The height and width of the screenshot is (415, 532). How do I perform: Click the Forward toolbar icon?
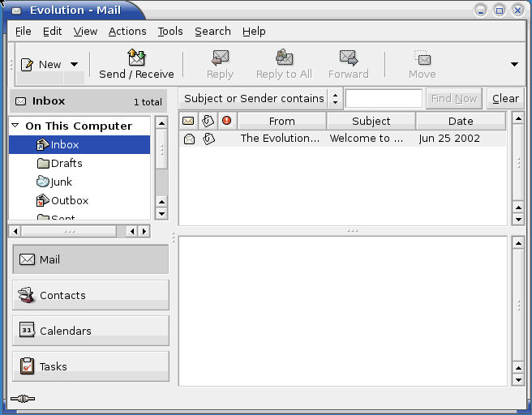(x=349, y=58)
